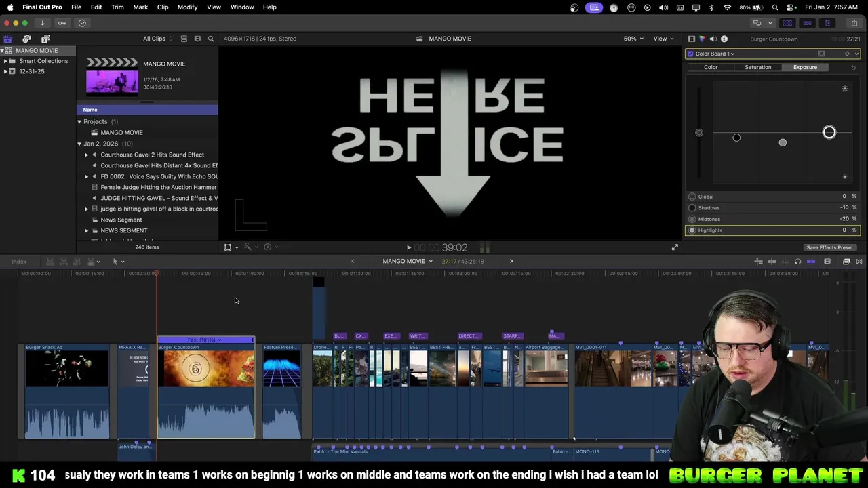Viewport: 868px width, 488px height.
Task: Expand the viewer to full screen
Action: [x=675, y=247]
